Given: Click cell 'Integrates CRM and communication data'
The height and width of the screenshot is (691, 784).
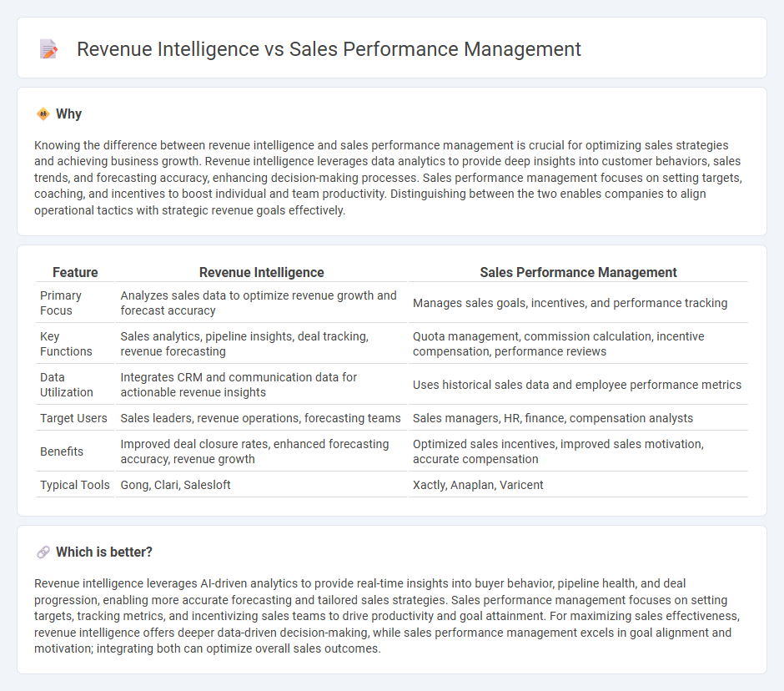Looking at the screenshot, I should coord(262,385).
